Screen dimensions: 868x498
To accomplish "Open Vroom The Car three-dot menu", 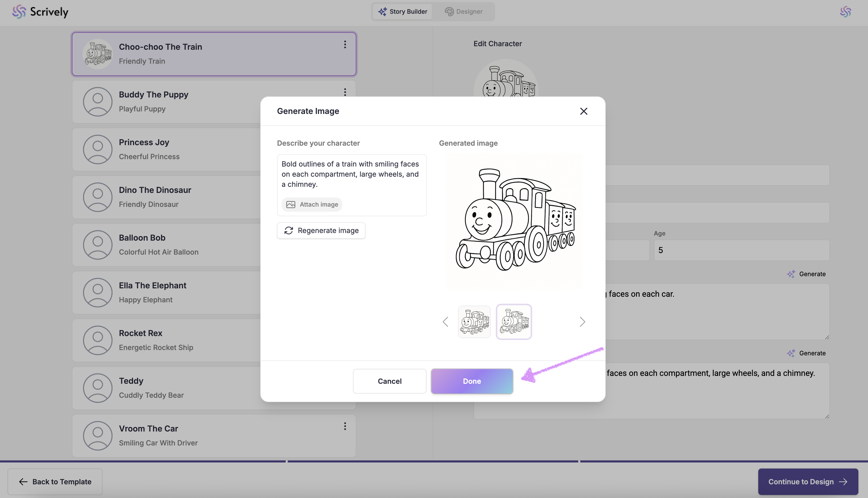I will pyautogui.click(x=345, y=426).
